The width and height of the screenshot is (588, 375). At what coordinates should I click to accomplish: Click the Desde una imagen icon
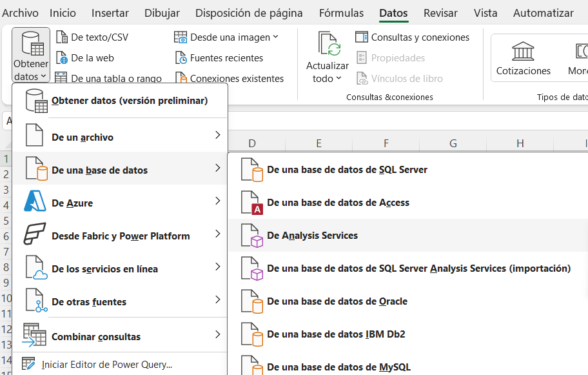(181, 37)
